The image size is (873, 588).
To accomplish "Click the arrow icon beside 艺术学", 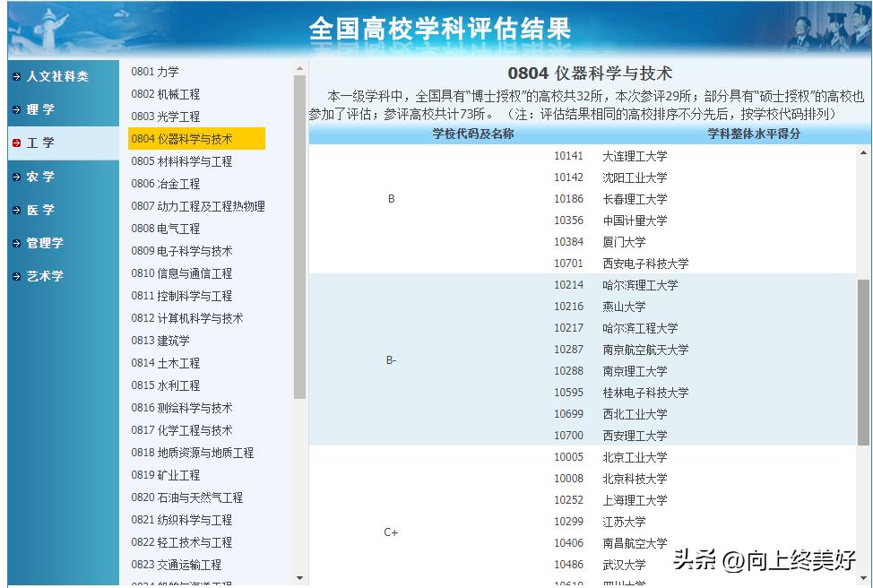I will pyautogui.click(x=15, y=275).
